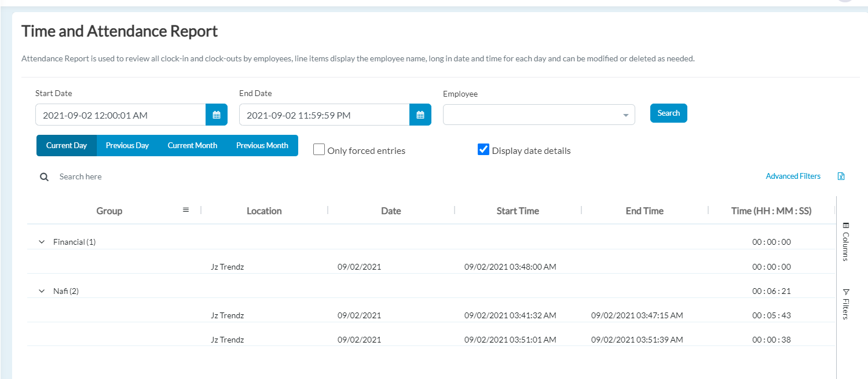Switch to Current Month view
This screenshot has width=868, height=379.
point(192,145)
